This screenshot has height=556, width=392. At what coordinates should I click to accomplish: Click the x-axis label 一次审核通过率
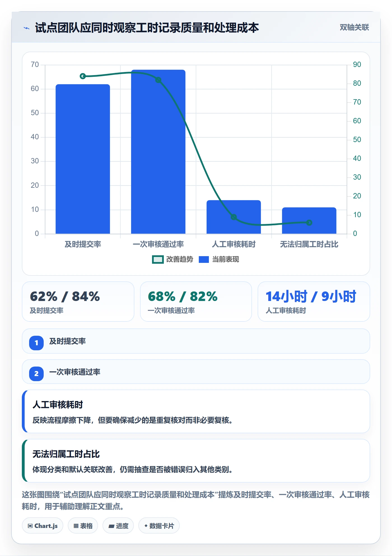click(x=158, y=244)
